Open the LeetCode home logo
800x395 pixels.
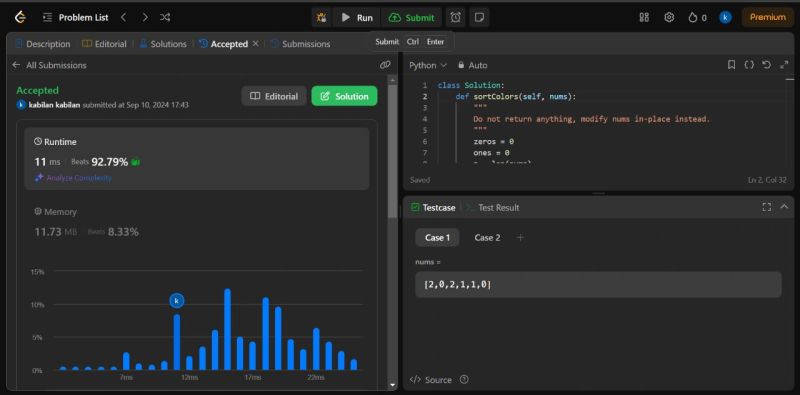click(20, 17)
